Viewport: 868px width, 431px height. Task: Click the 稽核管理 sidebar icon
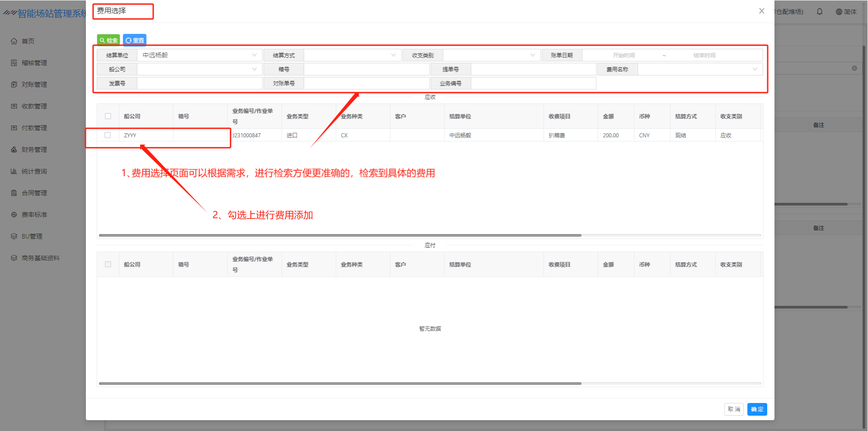(14, 63)
